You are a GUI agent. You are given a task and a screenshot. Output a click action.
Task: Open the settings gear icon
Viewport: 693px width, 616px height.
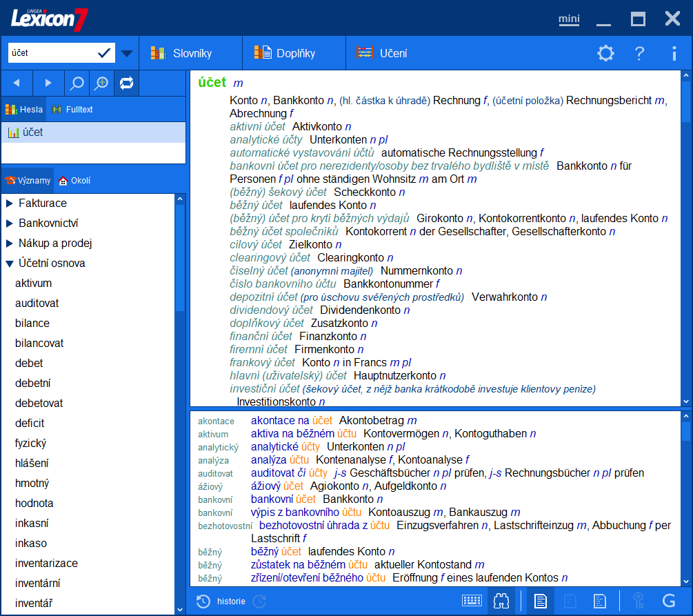(x=605, y=53)
